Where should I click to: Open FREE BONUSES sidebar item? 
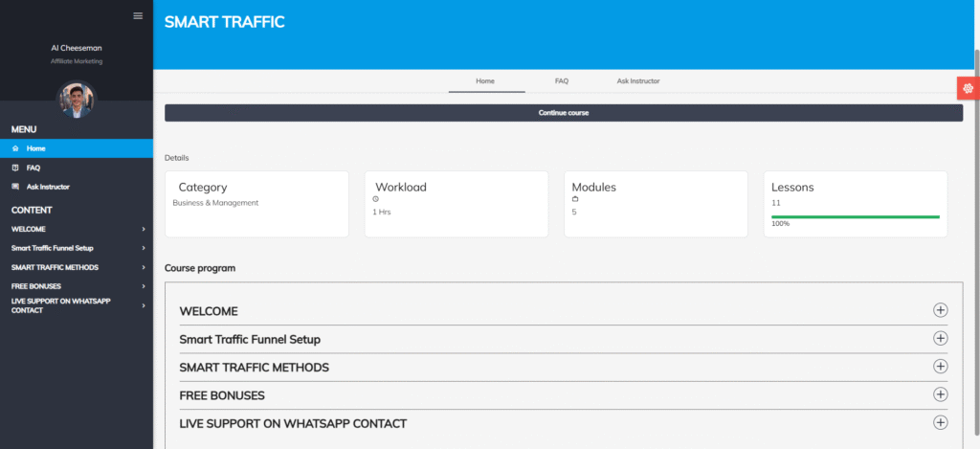coord(77,286)
